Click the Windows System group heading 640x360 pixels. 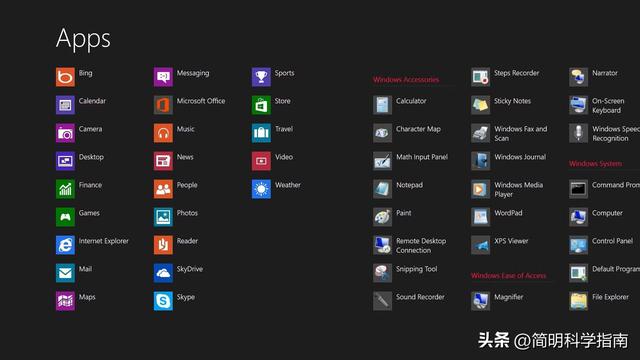click(596, 164)
